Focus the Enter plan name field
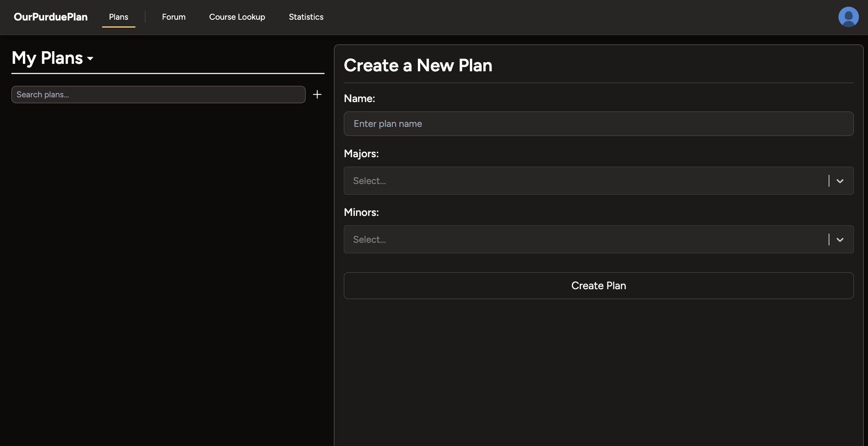Image resolution: width=868 pixels, height=446 pixels. click(x=598, y=124)
